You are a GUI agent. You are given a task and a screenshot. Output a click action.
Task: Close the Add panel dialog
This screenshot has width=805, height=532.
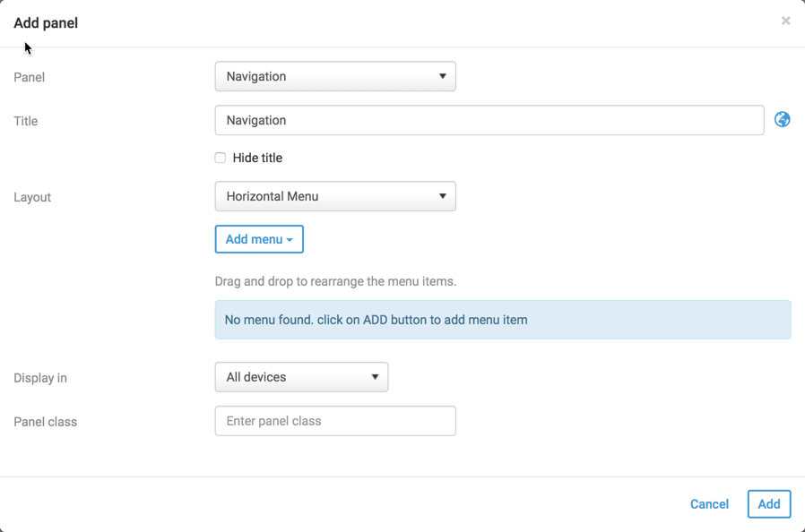click(785, 21)
